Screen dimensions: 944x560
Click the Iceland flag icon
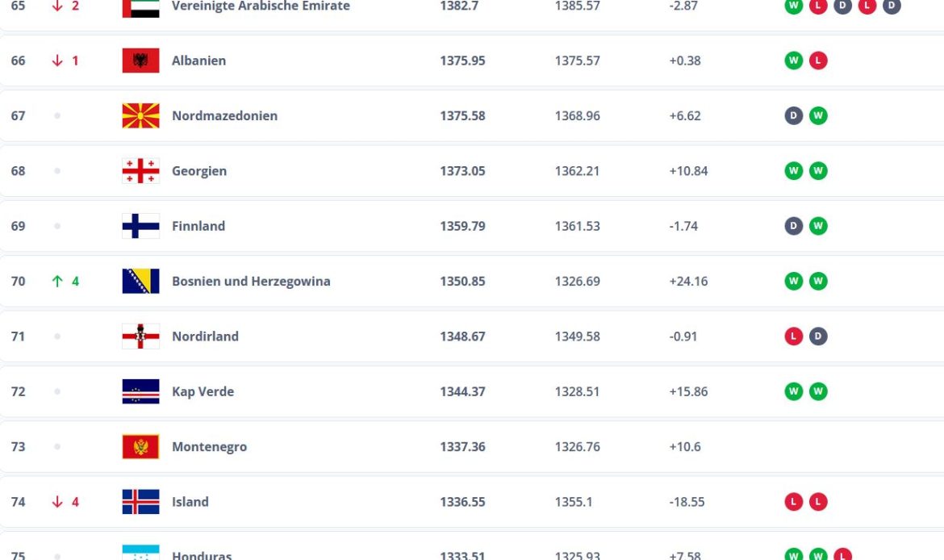pos(140,502)
